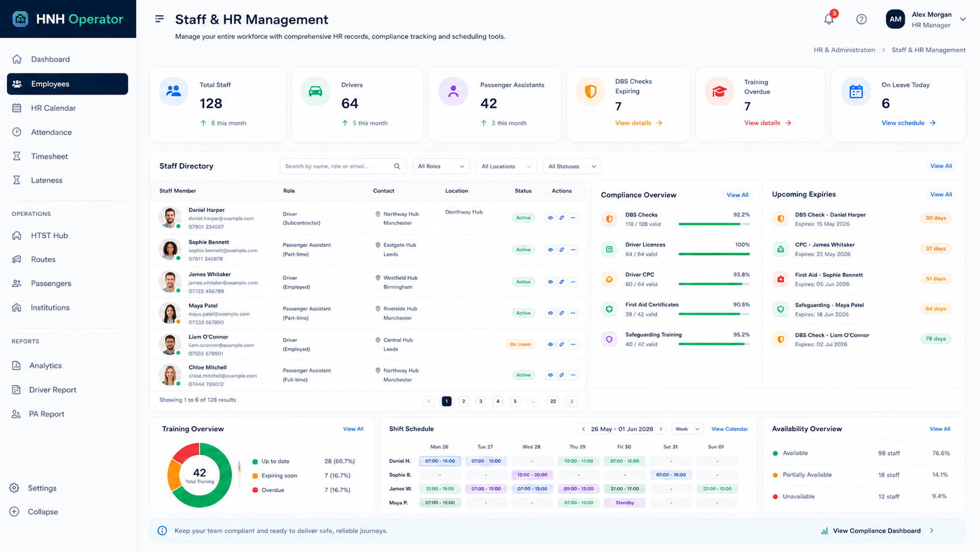Go to the next shift schedule week
The image size is (980, 552).
[x=661, y=429]
